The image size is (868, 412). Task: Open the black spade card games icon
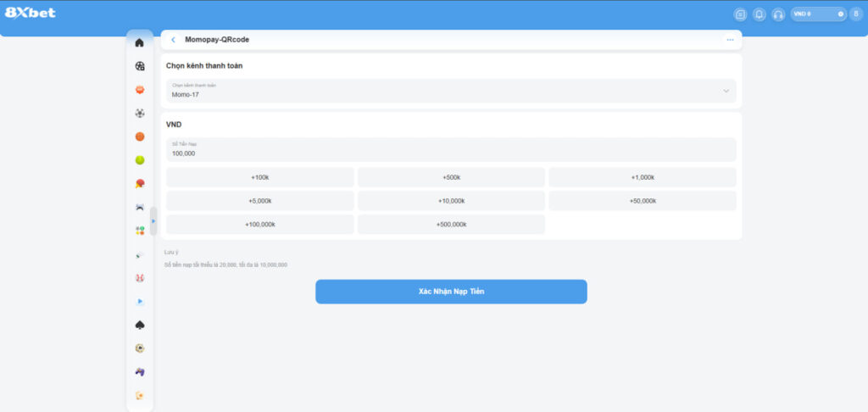pyautogui.click(x=140, y=325)
